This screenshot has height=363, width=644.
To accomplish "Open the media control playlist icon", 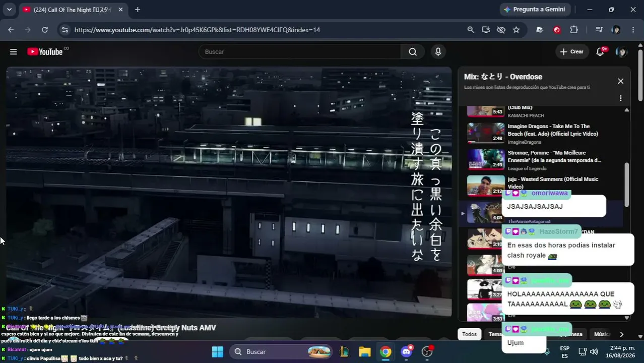I will [x=599, y=30].
